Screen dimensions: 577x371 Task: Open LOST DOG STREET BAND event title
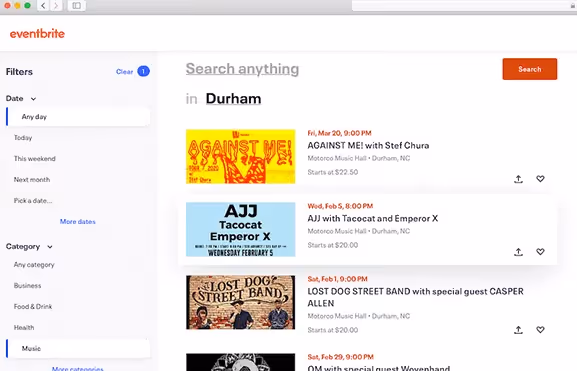[x=415, y=297]
